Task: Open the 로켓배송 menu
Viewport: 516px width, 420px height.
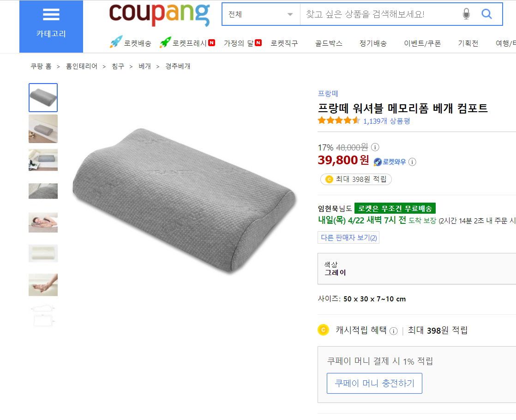Action: click(137, 43)
